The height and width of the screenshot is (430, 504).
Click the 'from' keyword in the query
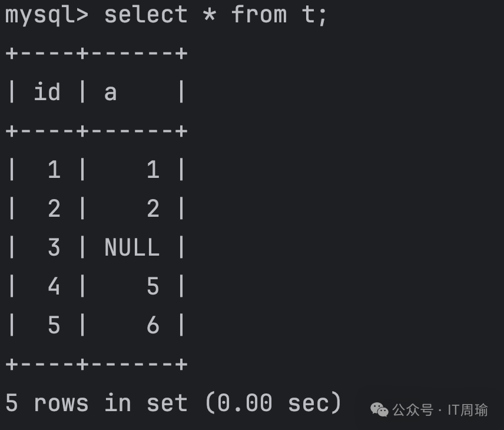pyautogui.click(x=258, y=14)
